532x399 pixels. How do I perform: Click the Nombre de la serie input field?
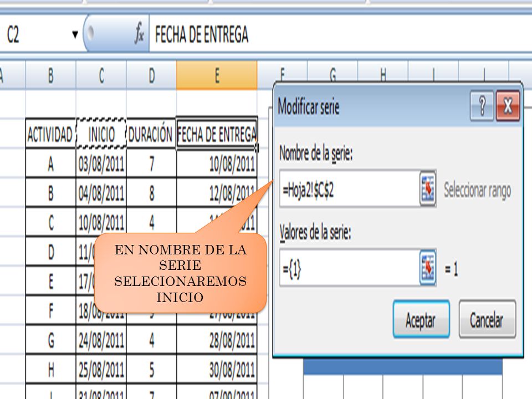(350, 188)
